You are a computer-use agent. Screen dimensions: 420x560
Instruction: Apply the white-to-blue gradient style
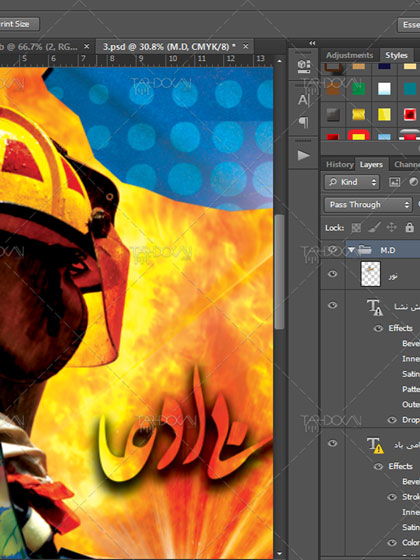(x=384, y=89)
